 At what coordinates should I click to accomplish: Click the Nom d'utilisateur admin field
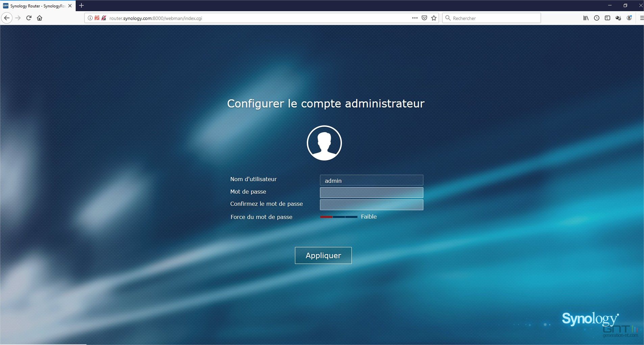pyautogui.click(x=371, y=180)
